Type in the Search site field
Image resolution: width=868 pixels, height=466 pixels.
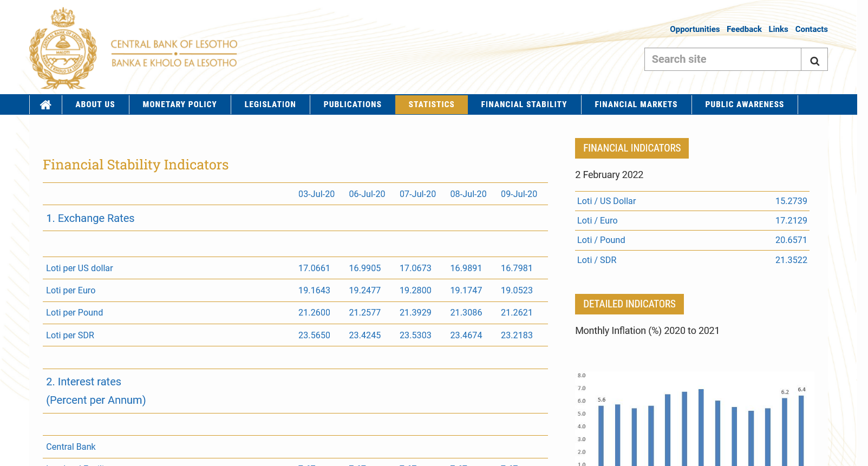[722, 60]
